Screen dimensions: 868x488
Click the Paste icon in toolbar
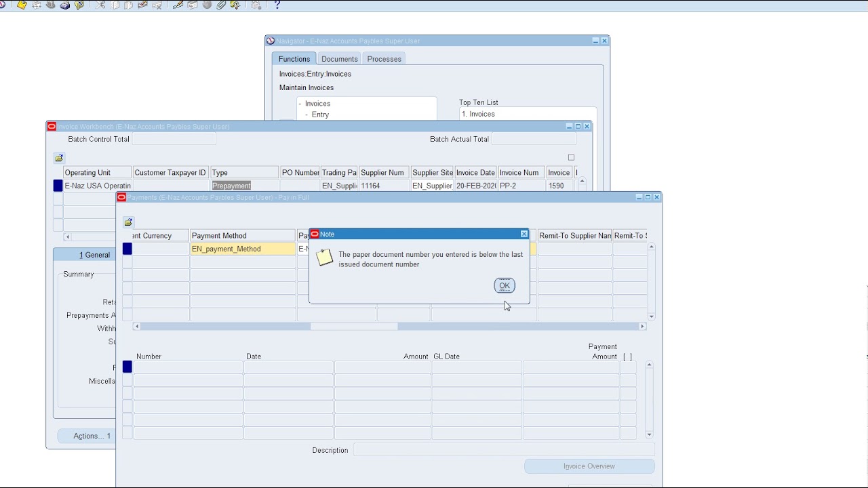tap(128, 5)
